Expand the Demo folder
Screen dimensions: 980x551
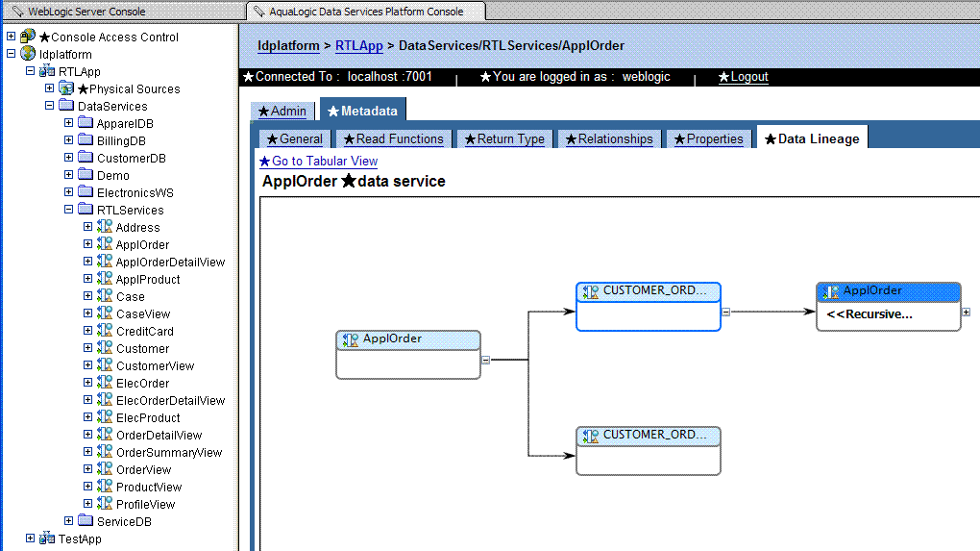(x=69, y=174)
